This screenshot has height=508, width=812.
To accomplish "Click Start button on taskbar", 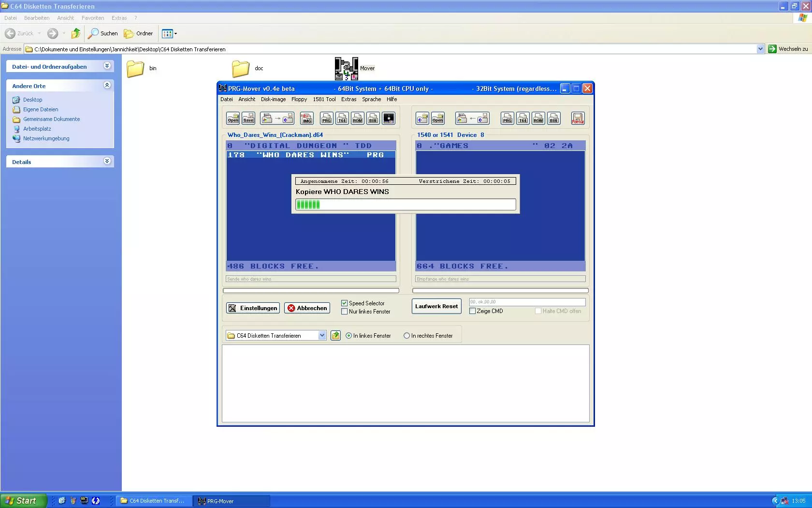I will click(24, 501).
